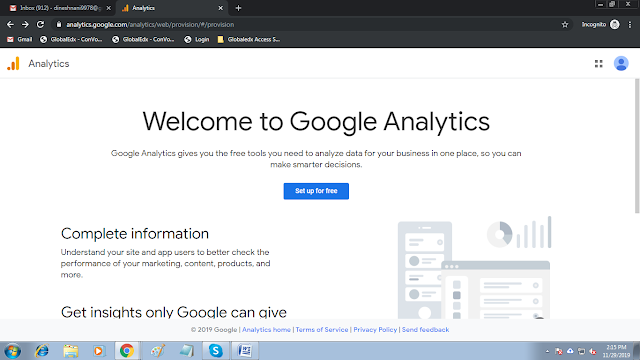Open the Gmail bookmark

point(20,40)
